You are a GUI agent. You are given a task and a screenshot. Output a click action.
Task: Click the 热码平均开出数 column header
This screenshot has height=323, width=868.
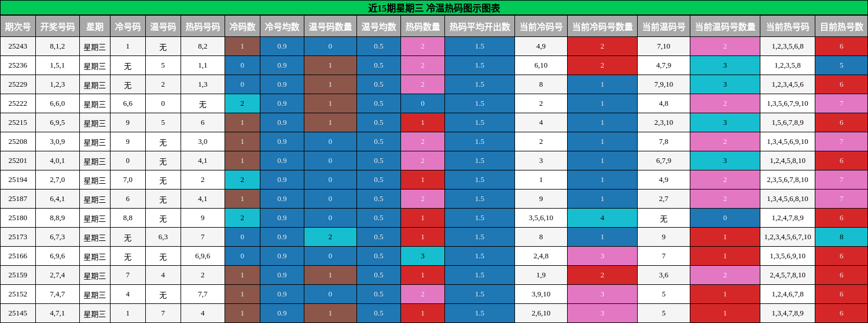pos(480,26)
